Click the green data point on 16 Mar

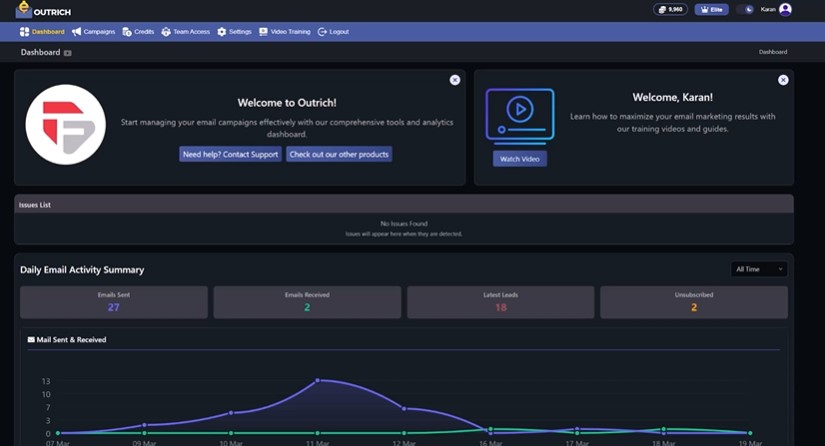pyautogui.click(x=490, y=429)
